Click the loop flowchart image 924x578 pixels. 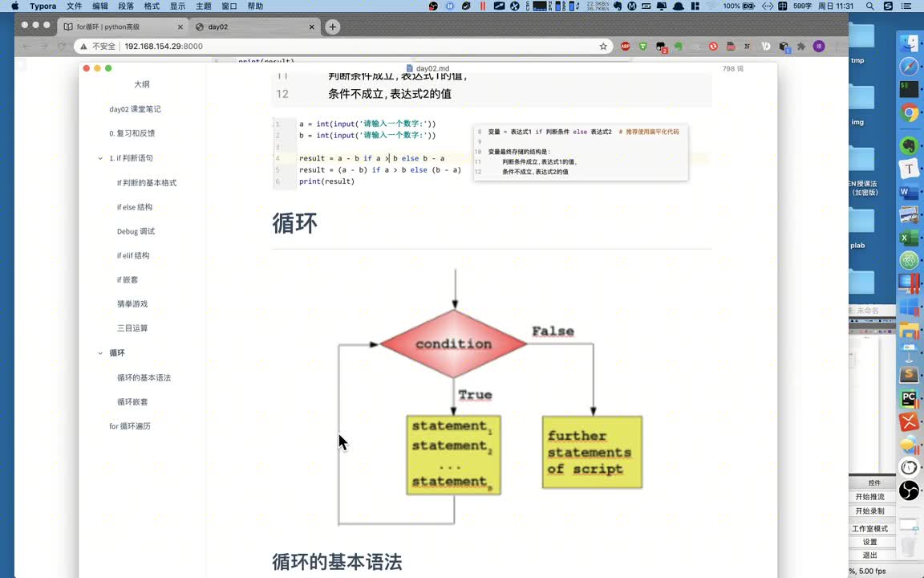(490, 397)
